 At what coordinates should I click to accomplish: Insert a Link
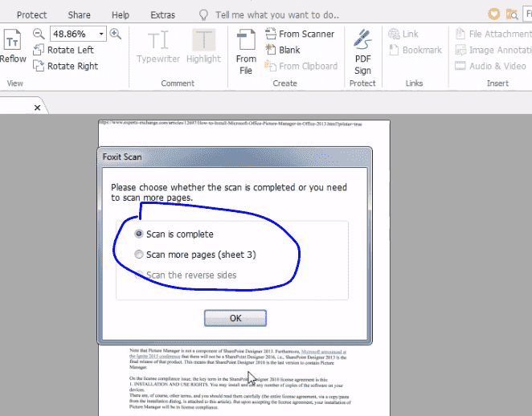click(x=403, y=34)
